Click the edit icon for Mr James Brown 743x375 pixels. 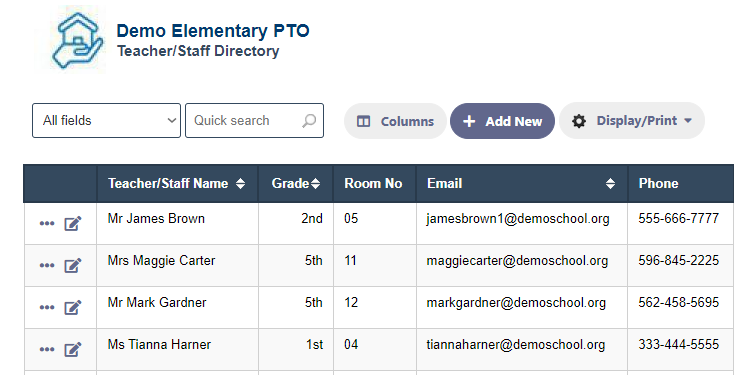click(72, 223)
